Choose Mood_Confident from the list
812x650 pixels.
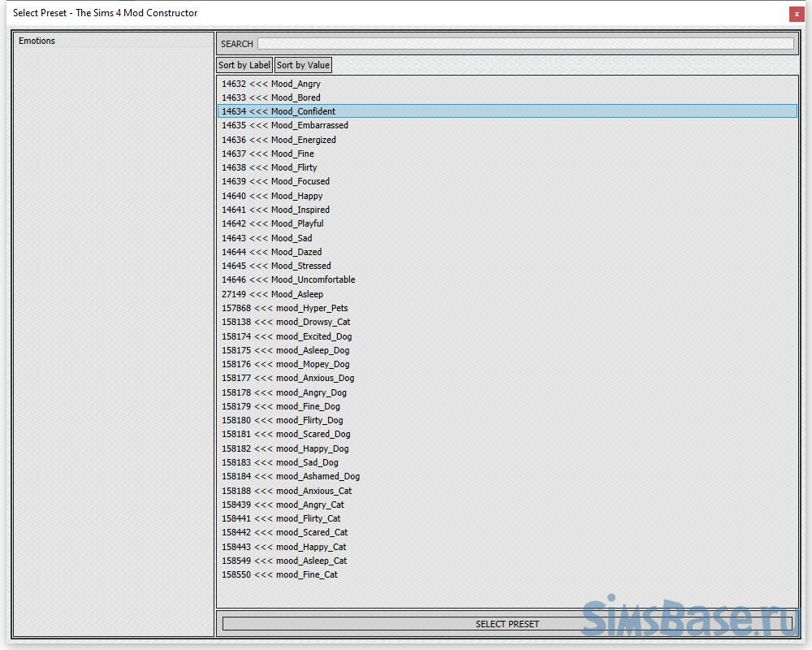click(x=279, y=111)
